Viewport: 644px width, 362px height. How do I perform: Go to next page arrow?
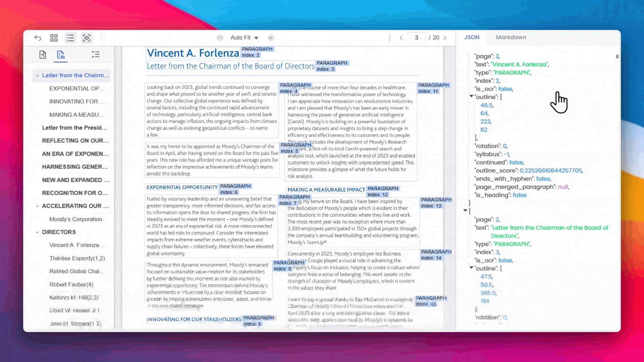(x=445, y=38)
